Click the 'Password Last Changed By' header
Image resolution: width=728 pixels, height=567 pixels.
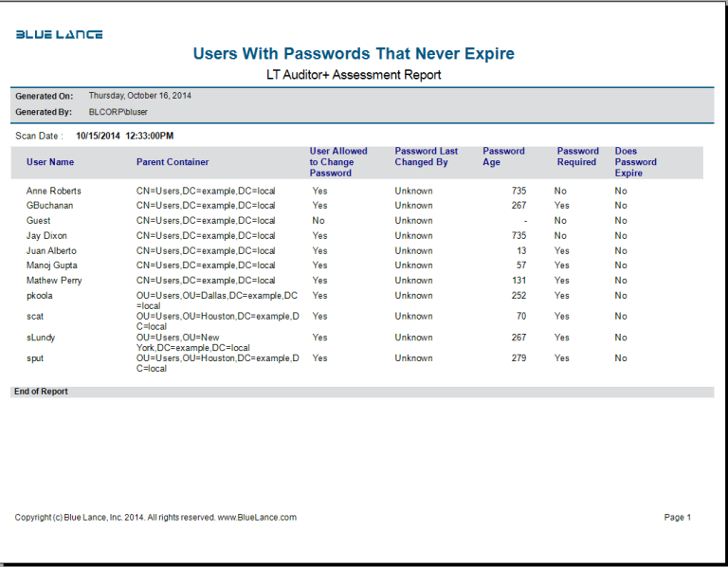coord(426,156)
